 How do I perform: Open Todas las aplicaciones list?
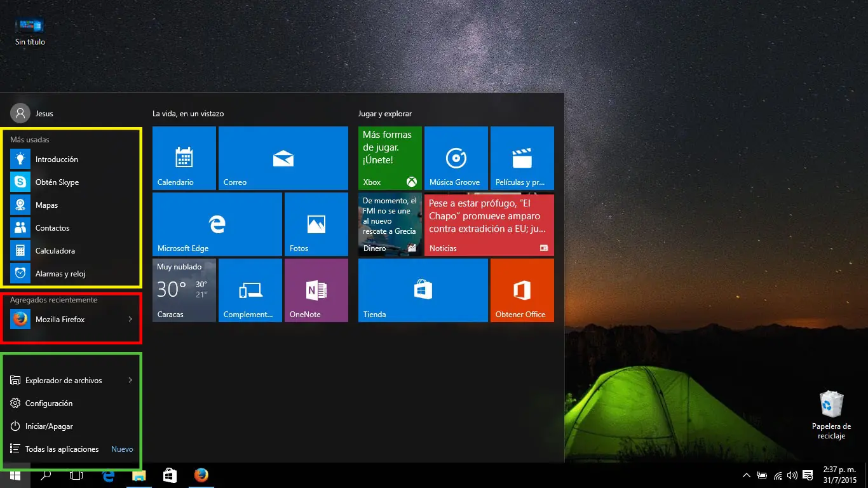point(62,449)
